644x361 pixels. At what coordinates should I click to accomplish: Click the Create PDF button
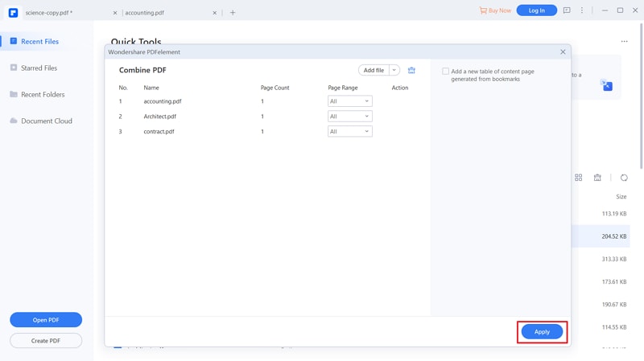[46, 341]
